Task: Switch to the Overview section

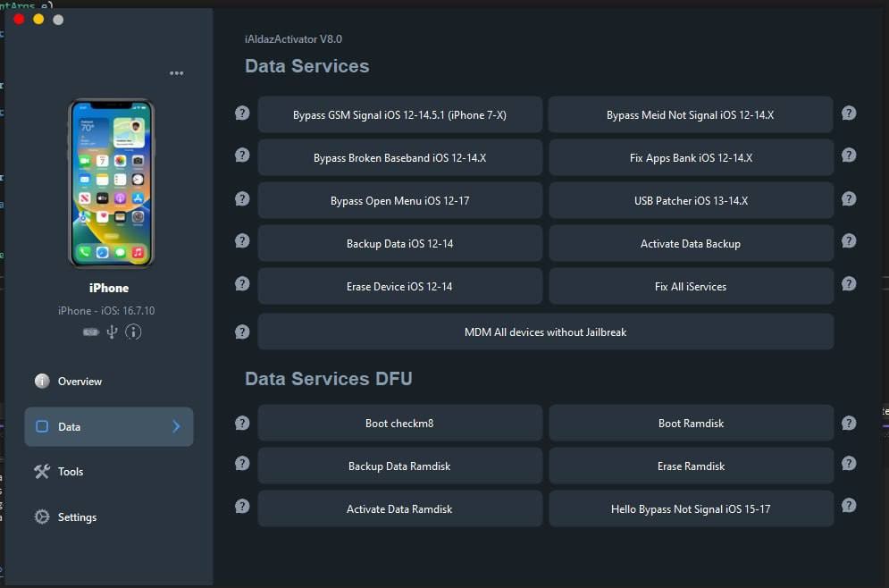Action: pyautogui.click(x=109, y=381)
